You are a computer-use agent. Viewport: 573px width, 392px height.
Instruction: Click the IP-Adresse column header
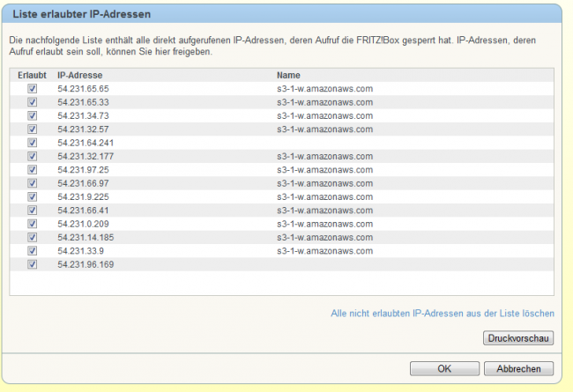(79, 76)
